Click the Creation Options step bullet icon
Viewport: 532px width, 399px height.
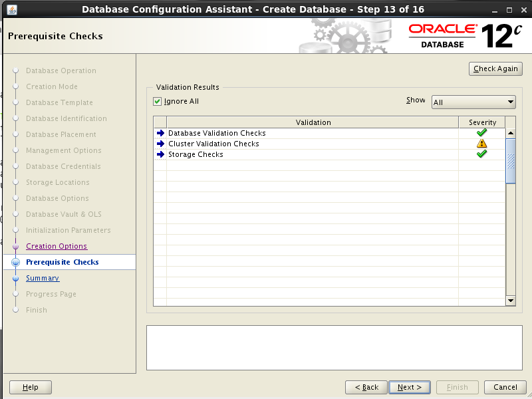click(x=15, y=247)
